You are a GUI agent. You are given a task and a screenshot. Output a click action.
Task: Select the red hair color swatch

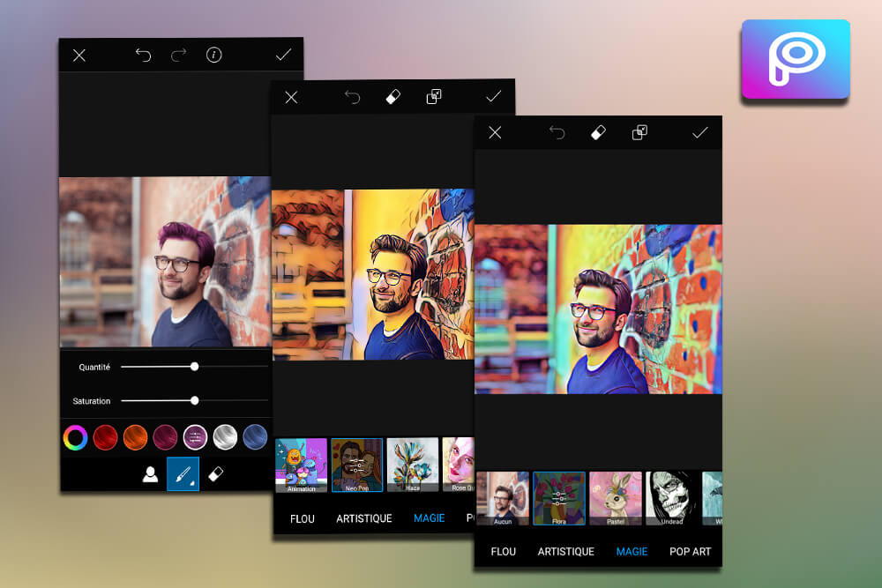[x=106, y=437]
